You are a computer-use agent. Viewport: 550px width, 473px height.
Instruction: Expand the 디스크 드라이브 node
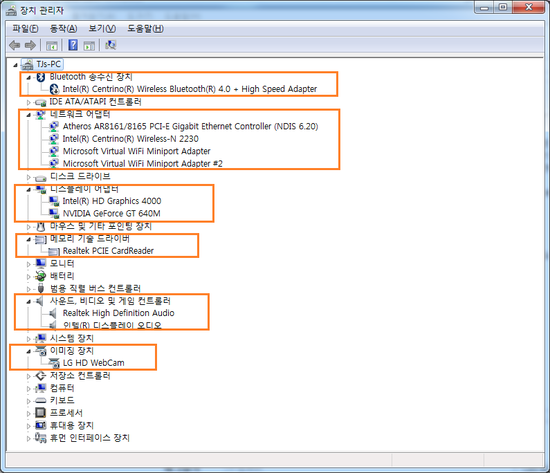(x=29, y=177)
